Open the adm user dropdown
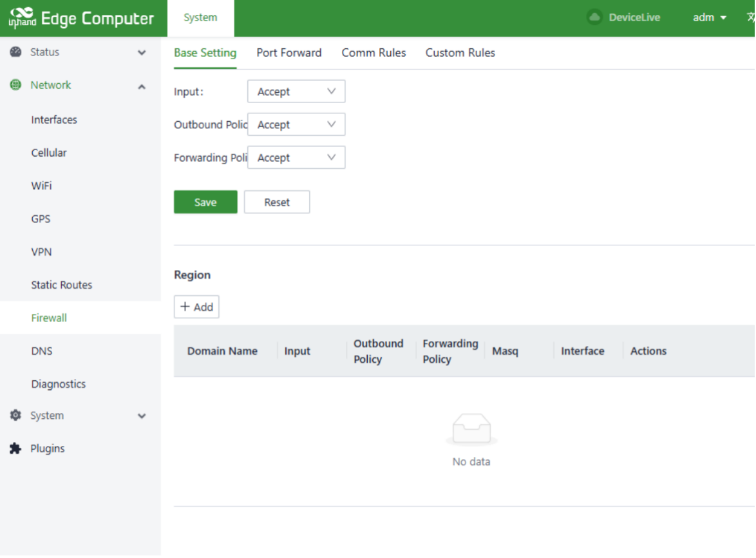This screenshot has height=558, width=756. tap(710, 17)
